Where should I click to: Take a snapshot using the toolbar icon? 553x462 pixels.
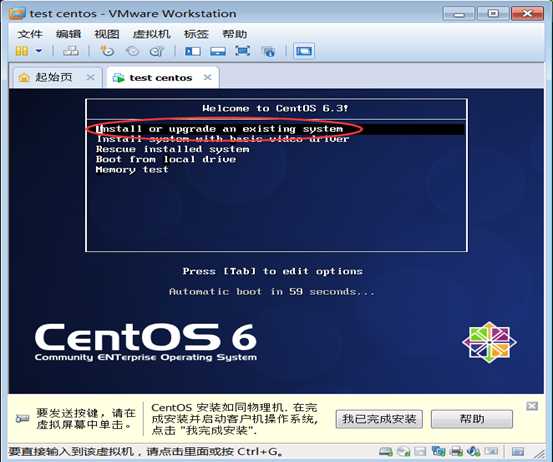(x=107, y=51)
